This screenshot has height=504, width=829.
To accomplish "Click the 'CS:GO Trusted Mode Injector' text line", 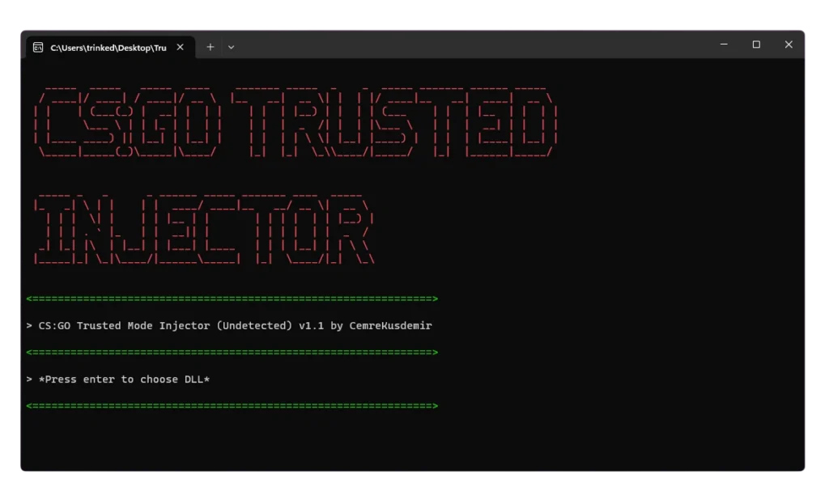I will tap(229, 325).
